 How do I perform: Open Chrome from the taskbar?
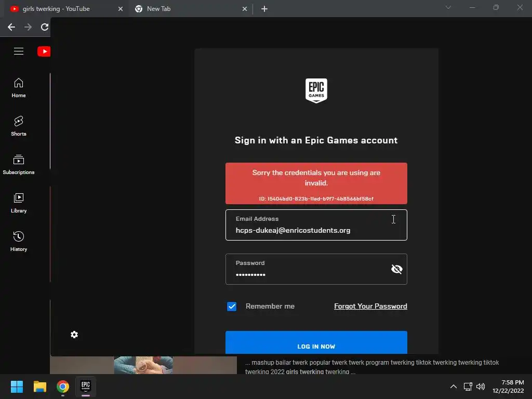click(63, 387)
